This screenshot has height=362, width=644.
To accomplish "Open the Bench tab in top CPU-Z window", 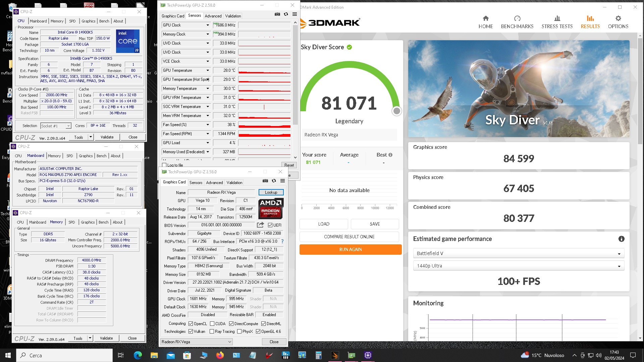I will pos(104,21).
